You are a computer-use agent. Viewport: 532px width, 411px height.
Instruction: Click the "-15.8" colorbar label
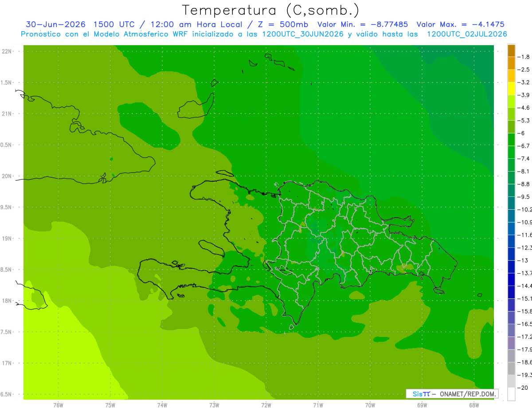pyautogui.click(x=525, y=311)
